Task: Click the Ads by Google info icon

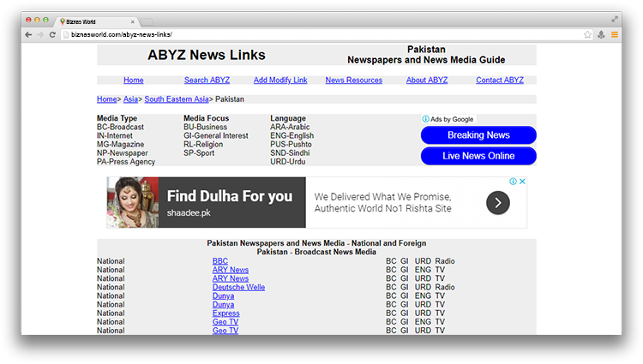Action: 425,119
